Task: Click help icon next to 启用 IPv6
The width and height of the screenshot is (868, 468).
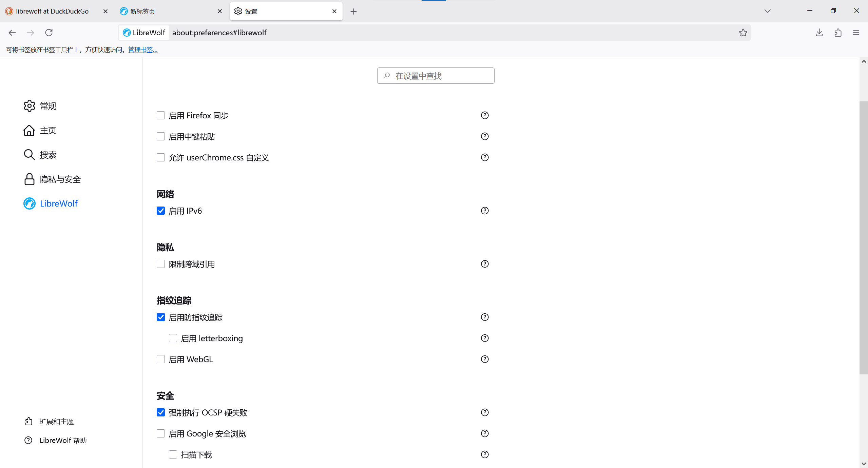Action: [x=485, y=211]
